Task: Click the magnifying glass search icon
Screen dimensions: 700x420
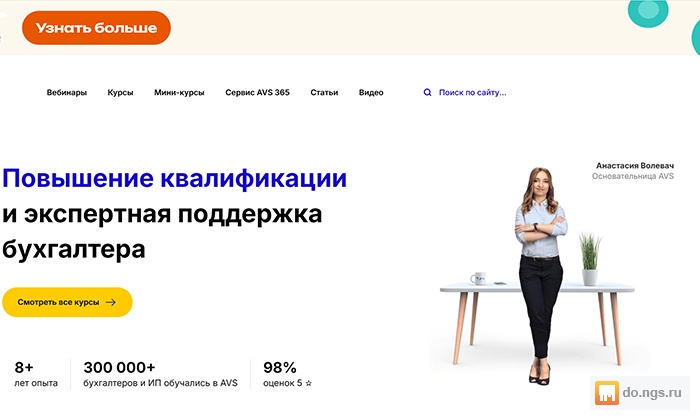Action: 427,92
